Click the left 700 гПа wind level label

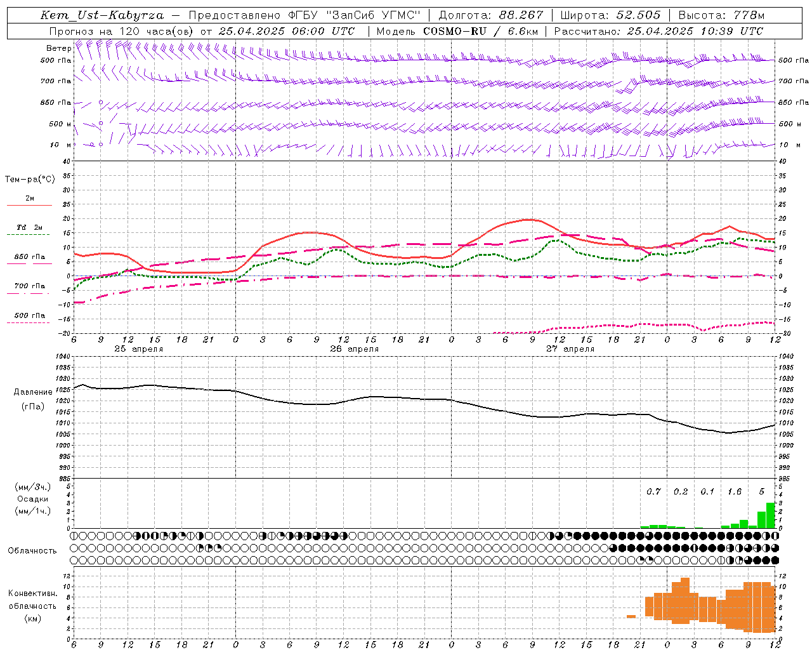click(x=56, y=81)
